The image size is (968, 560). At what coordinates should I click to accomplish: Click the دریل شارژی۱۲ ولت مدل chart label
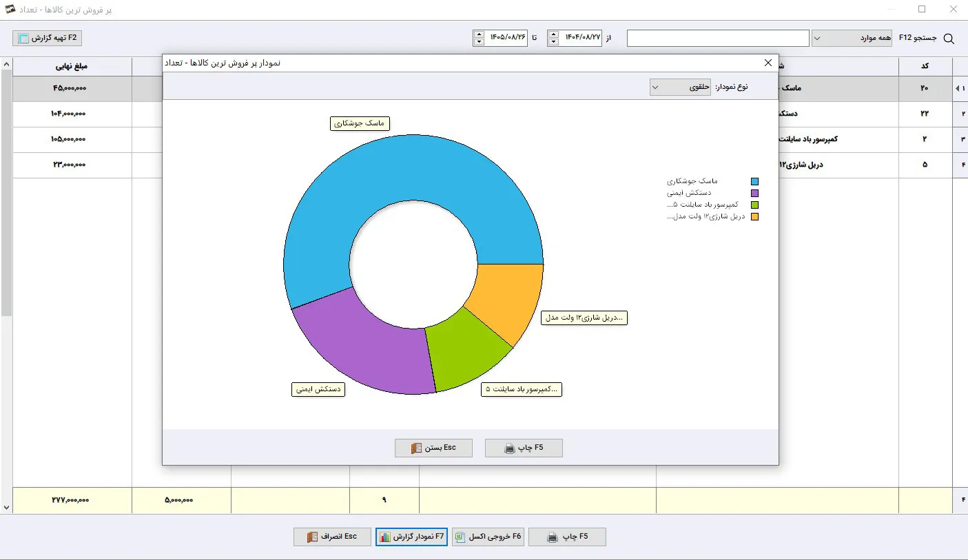coord(584,318)
